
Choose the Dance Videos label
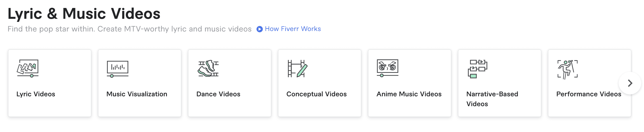(x=218, y=94)
